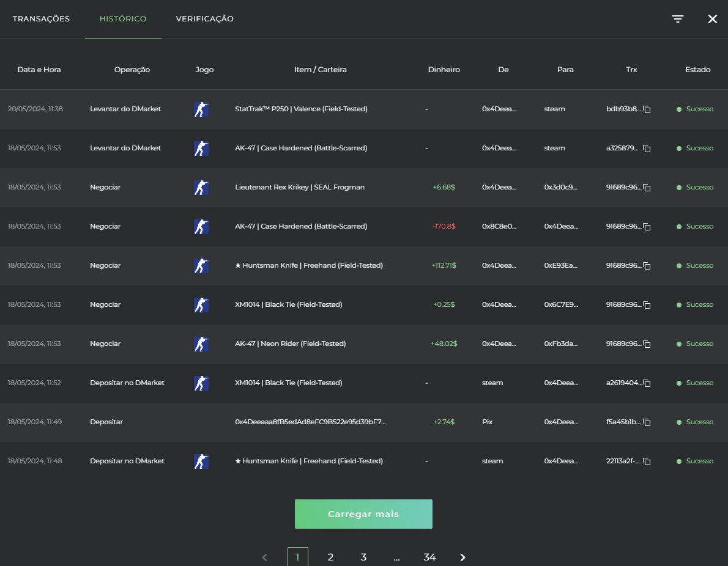Close the history panel with the X
The width and height of the screenshot is (728, 566).
[712, 18]
